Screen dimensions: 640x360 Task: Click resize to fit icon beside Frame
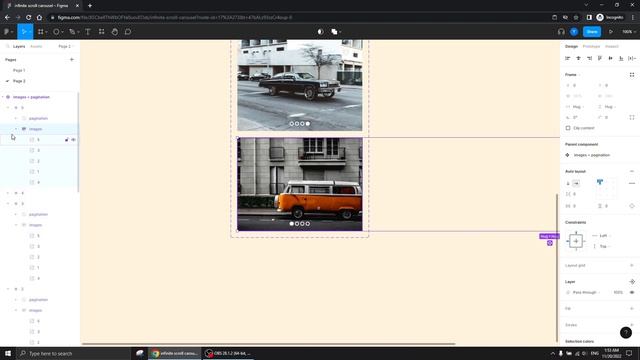(632, 75)
